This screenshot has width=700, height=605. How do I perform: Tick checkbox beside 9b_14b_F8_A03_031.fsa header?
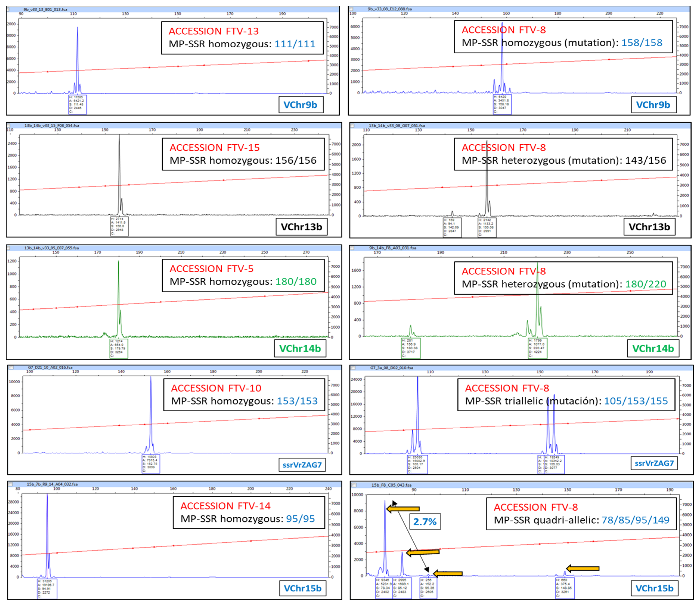352,248
